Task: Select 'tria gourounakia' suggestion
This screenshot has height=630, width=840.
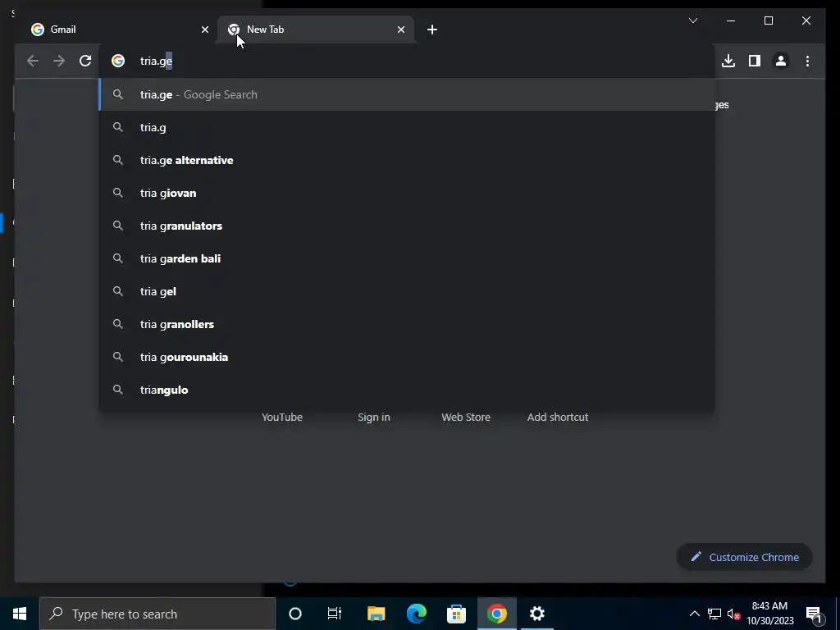Action: click(x=407, y=357)
